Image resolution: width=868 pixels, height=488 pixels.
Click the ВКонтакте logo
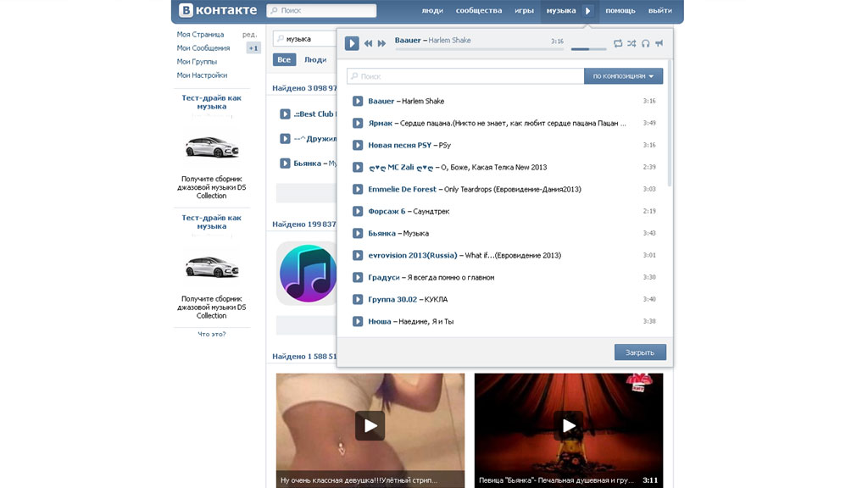(x=218, y=10)
